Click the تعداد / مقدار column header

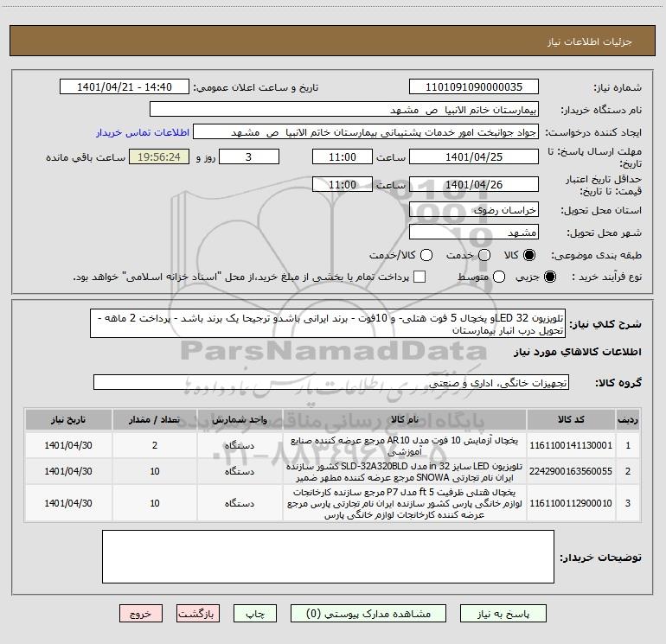pos(155,419)
